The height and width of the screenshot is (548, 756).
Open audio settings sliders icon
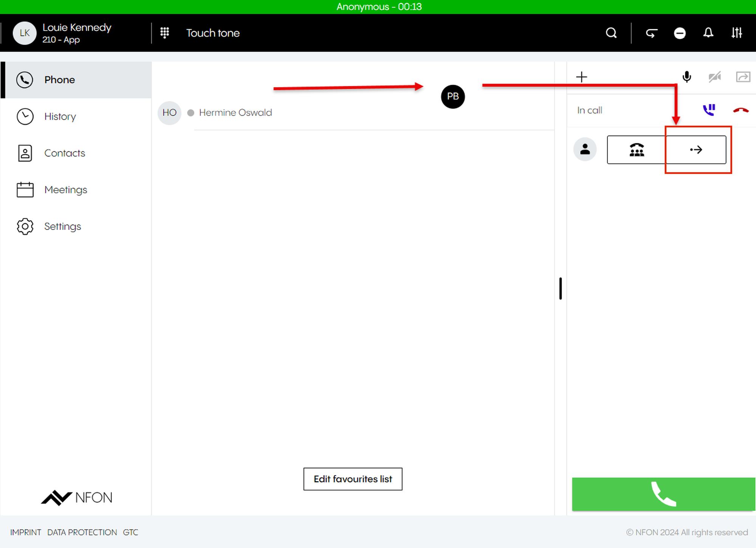pyautogui.click(x=736, y=33)
